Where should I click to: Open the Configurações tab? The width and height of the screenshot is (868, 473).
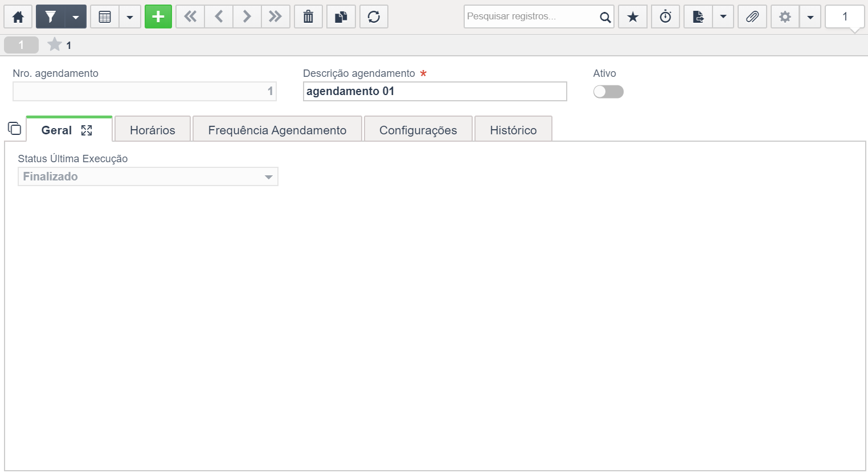click(x=418, y=130)
